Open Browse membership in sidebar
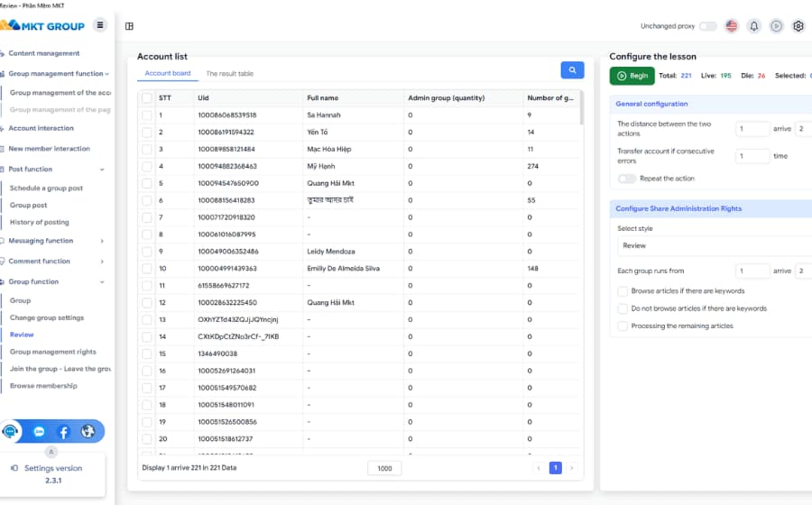Viewport: 812px width, 505px height. pyautogui.click(x=43, y=386)
